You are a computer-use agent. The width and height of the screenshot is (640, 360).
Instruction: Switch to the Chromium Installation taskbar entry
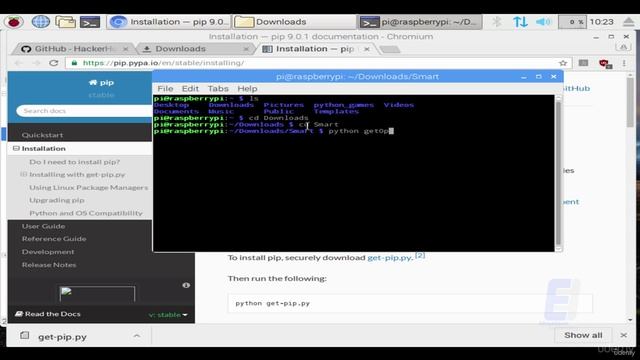click(x=168, y=22)
